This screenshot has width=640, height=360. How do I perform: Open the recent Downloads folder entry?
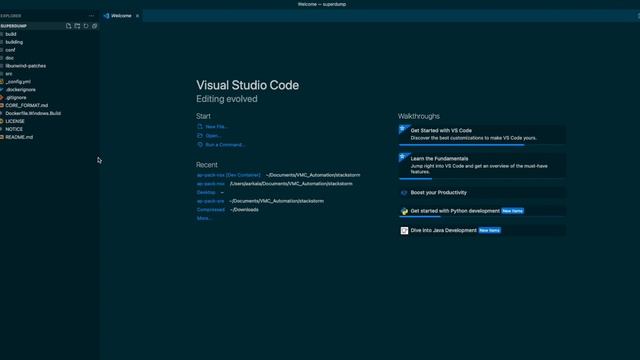tap(211, 210)
